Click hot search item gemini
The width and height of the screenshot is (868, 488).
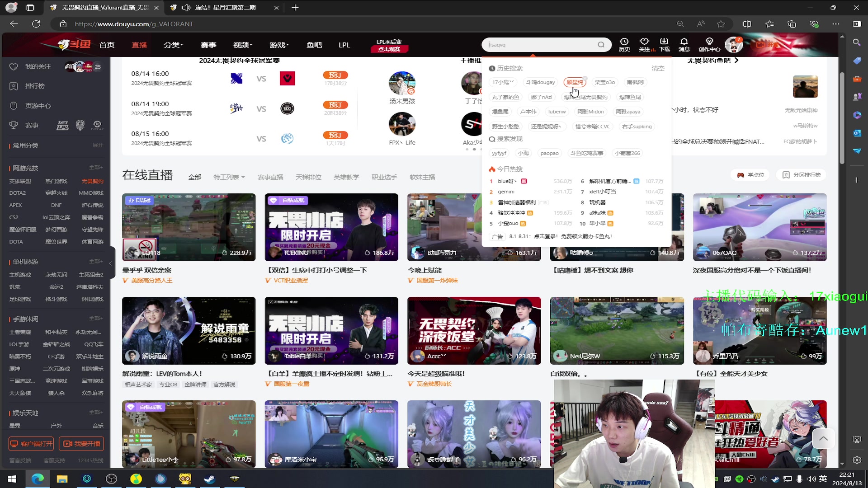(506, 192)
